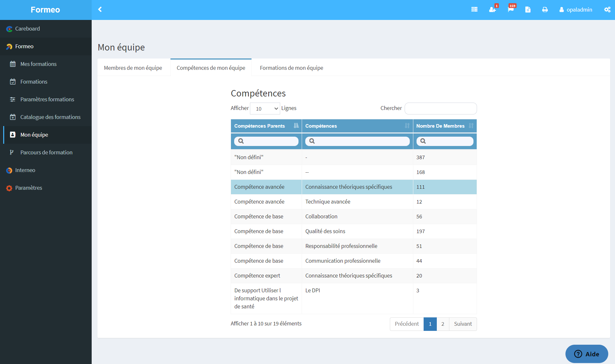Screen dimensions: 615x364
Task: Click the Formeo logo header
Action: point(45,10)
